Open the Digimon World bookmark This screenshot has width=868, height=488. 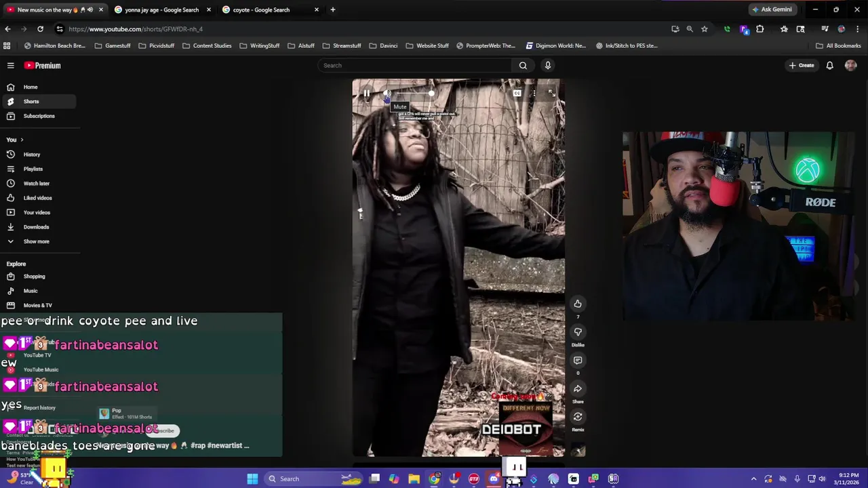556,46
